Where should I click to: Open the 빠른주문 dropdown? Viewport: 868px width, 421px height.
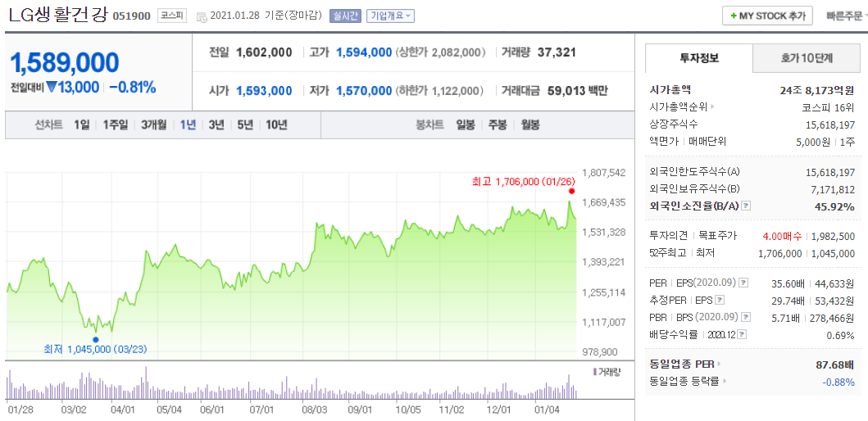click(x=847, y=16)
